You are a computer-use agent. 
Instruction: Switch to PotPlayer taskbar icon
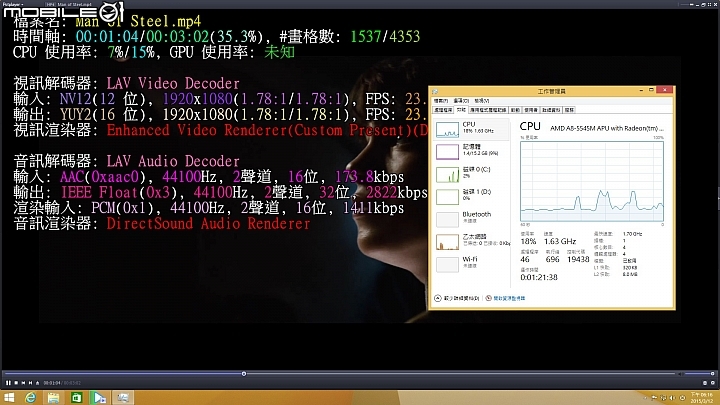point(99,397)
